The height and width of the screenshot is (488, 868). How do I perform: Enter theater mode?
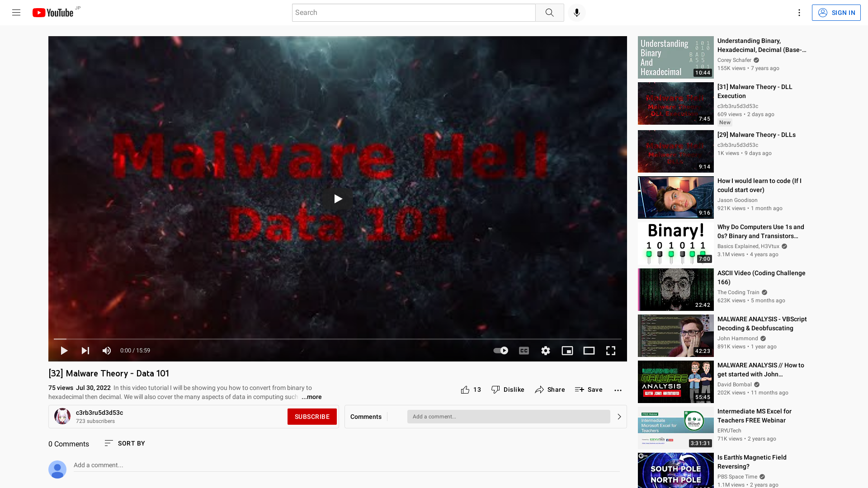tap(589, 350)
